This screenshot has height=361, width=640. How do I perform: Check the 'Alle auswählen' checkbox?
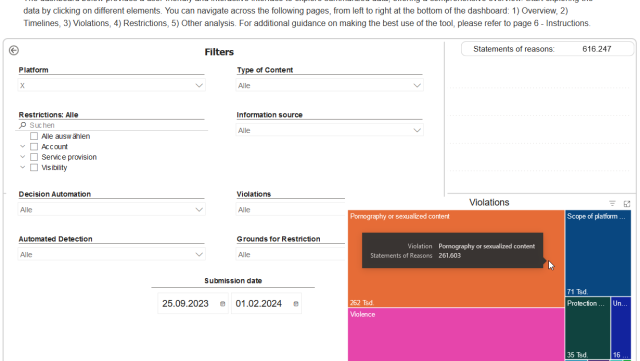(34, 136)
